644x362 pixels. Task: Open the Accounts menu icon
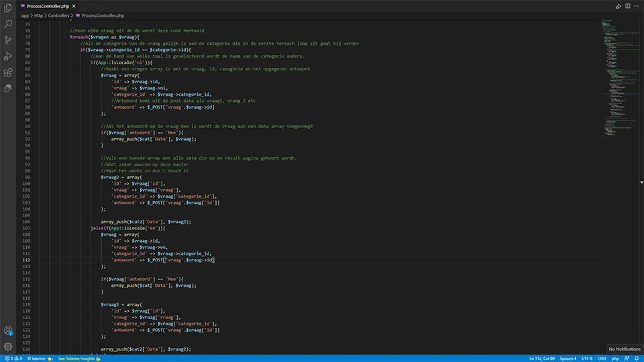tap(8, 330)
